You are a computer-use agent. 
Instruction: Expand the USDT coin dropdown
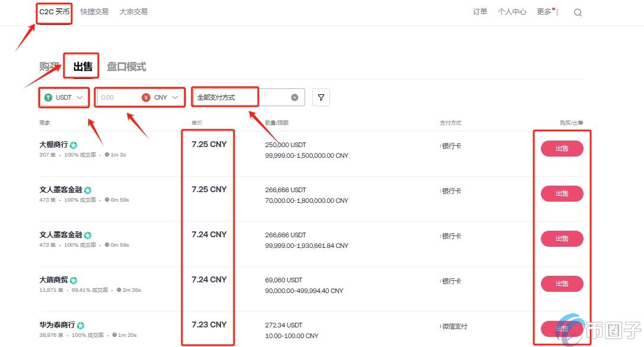tap(79, 97)
